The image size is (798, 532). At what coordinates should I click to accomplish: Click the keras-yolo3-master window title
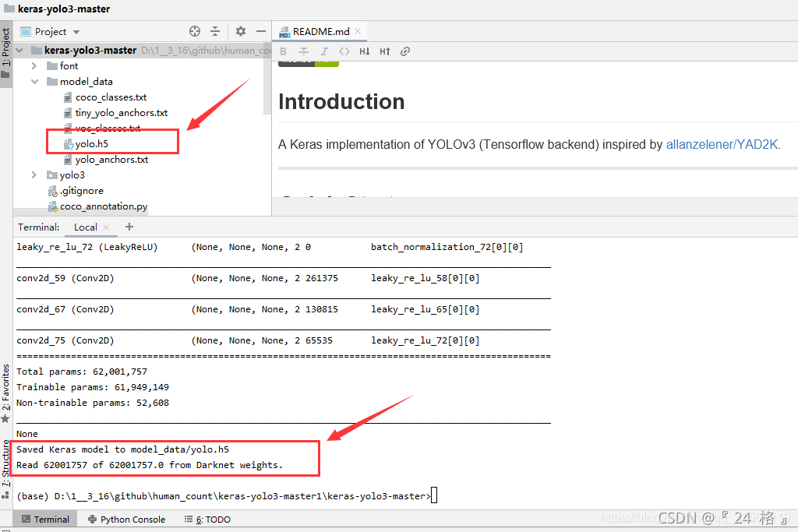tap(64, 9)
